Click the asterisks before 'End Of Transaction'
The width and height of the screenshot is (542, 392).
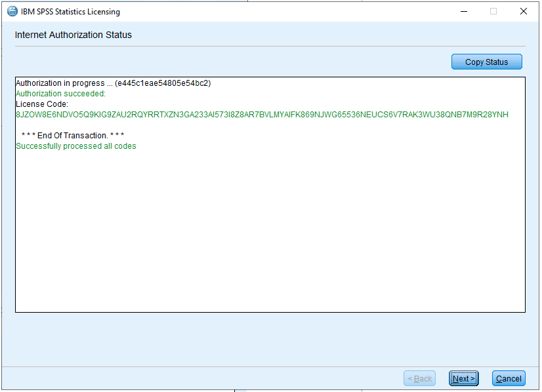[28, 136]
